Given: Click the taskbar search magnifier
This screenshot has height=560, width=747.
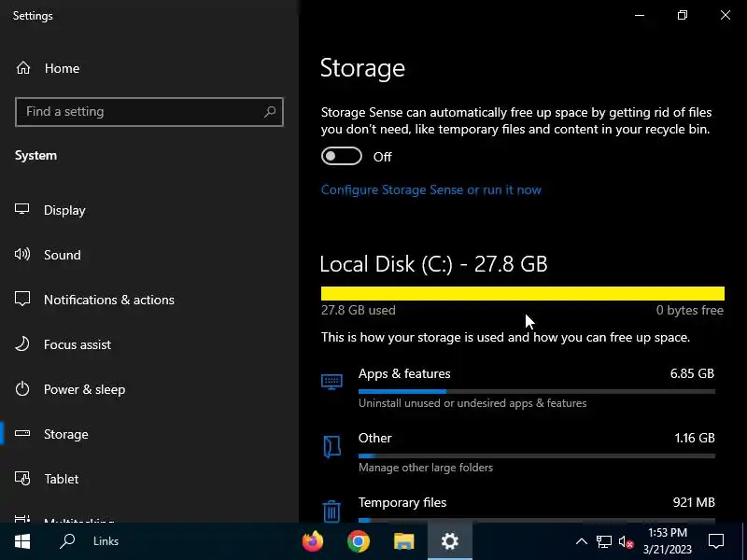Looking at the screenshot, I should pyautogui.click(x=67, y=541).
